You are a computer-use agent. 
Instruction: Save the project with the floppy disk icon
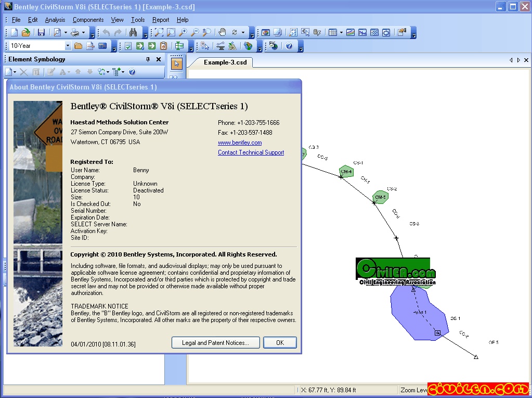click(x=42, y=33)
